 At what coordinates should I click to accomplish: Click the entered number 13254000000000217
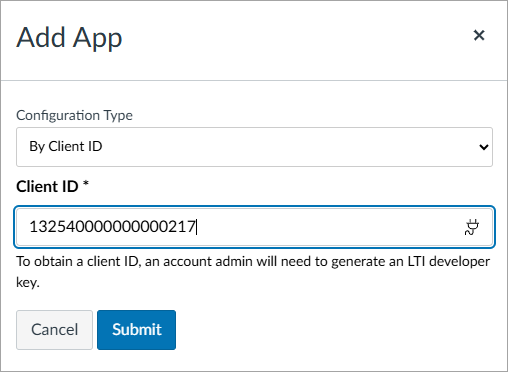(112, 227)
